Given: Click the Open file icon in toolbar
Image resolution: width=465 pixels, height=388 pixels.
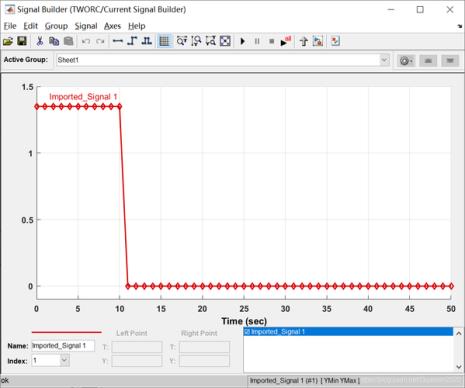Looking at the screenshot, I should pyautogui.click(x=8, y=41).
